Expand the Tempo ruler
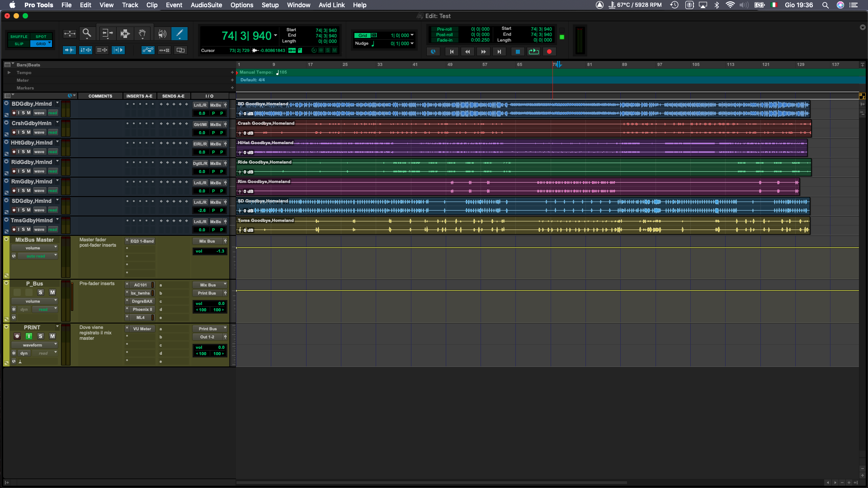 coord(9,72)
